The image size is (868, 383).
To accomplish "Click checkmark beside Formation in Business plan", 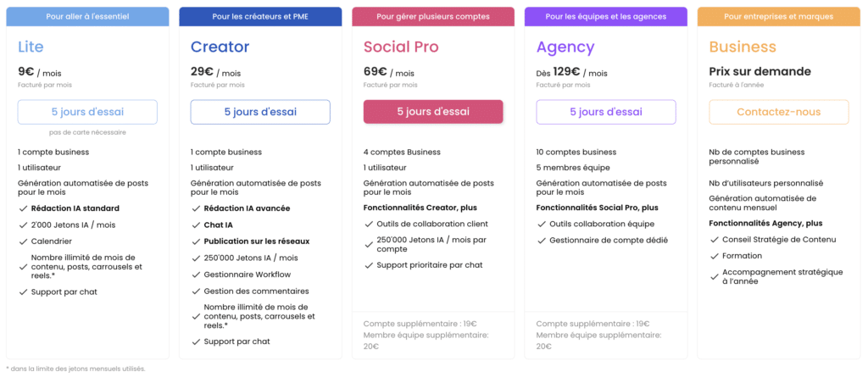I will coord(714,256).
